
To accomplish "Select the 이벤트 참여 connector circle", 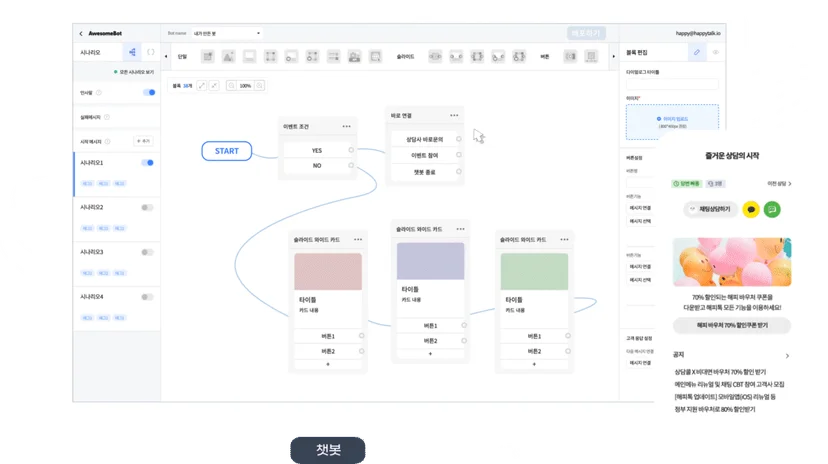I will click(x=459, y=155).
